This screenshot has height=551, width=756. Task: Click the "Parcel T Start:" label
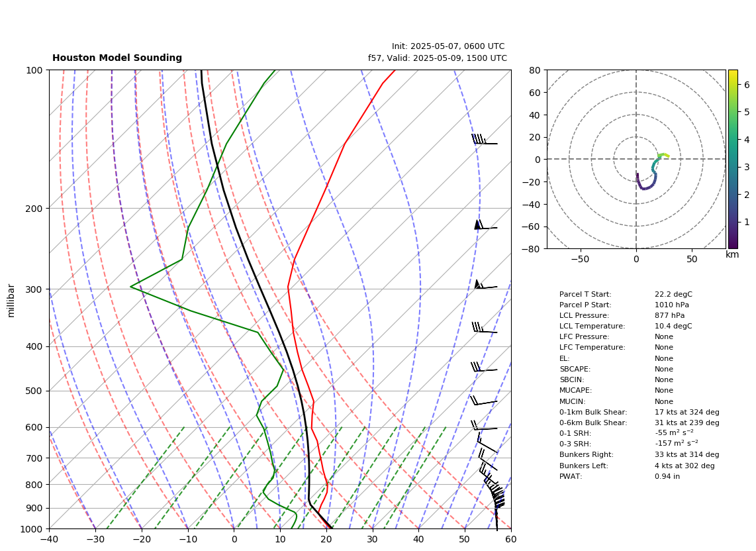click(585, 294)
